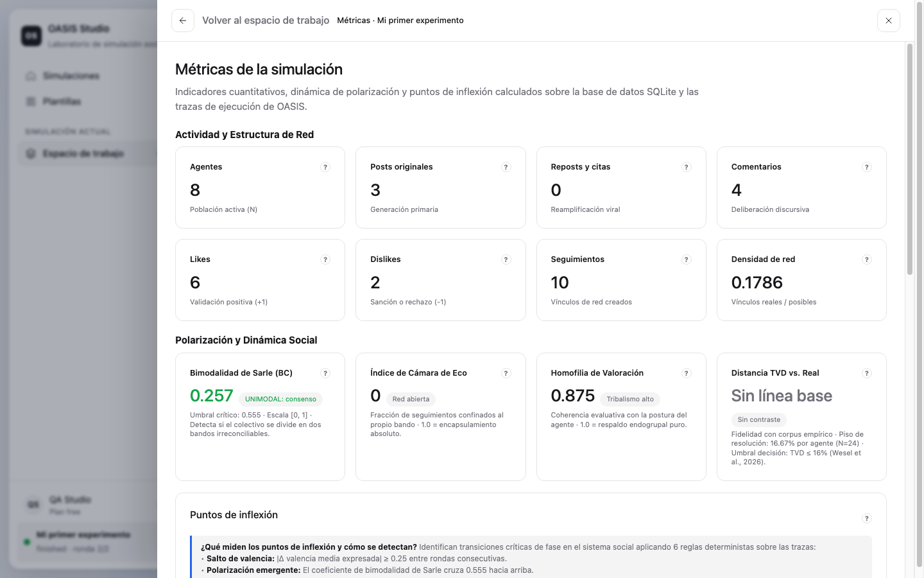Click the OASIS Studio logo icon
Image resolution: width=924 pixels, height=578 pixels.
tap(31, 35)
